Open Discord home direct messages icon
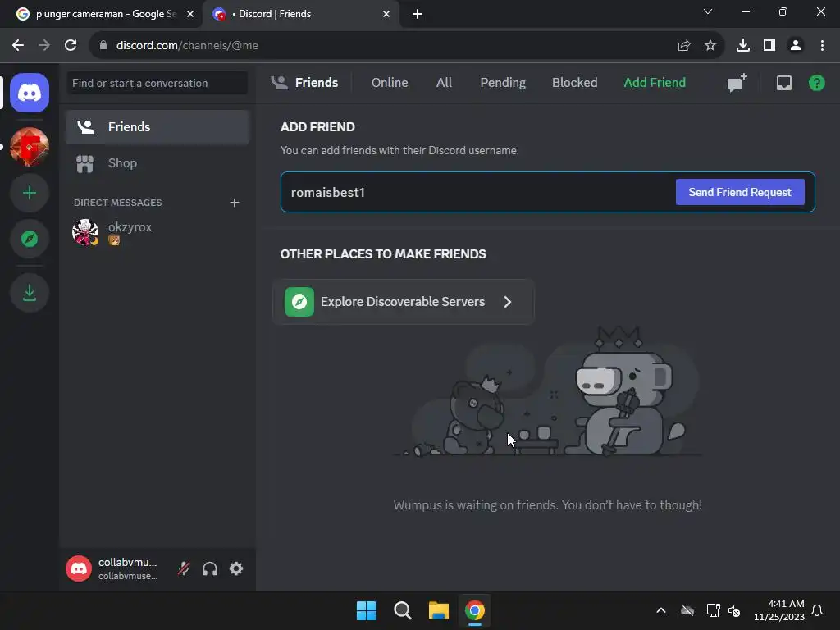Screen dimensions: 840x630 click(x=30, y=93)
